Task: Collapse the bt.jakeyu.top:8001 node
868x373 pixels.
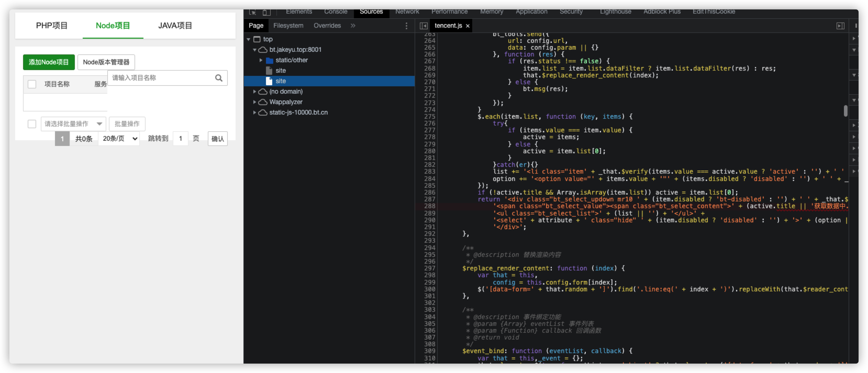Action: pyautogui.click(x=255, y=50)
